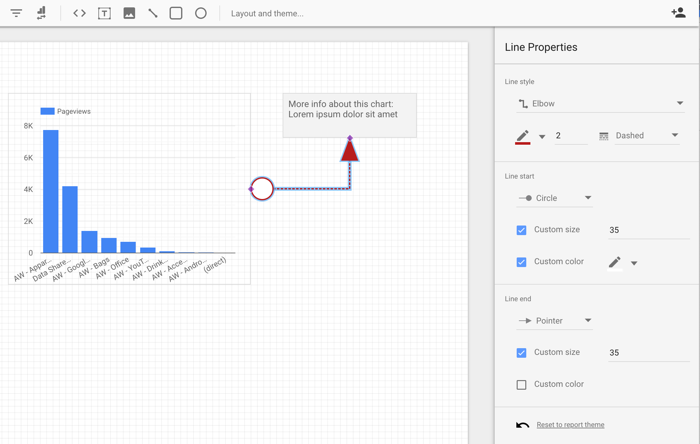The width and height of the screenshot is (700, 444).
Task: Click the data control icon in toolbar
Action: 41,13
